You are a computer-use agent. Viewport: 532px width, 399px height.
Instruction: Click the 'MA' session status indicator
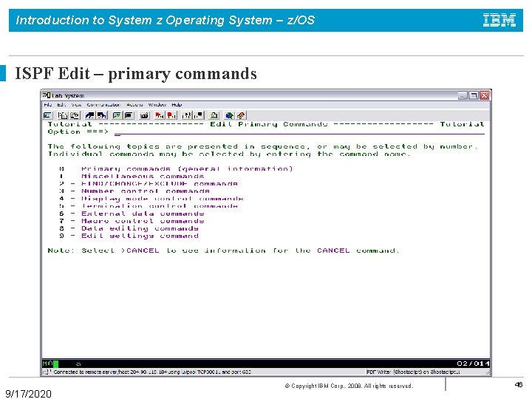tap(47, 364)
